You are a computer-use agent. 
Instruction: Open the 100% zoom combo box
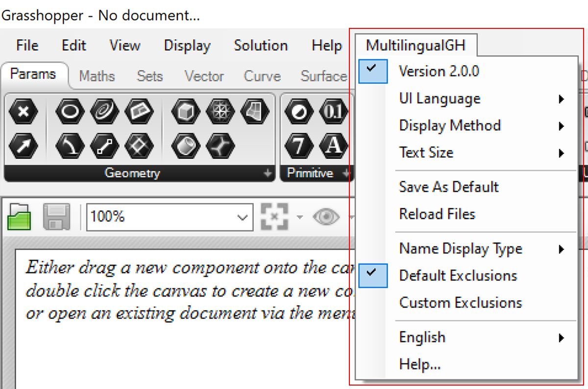(170, 217)
